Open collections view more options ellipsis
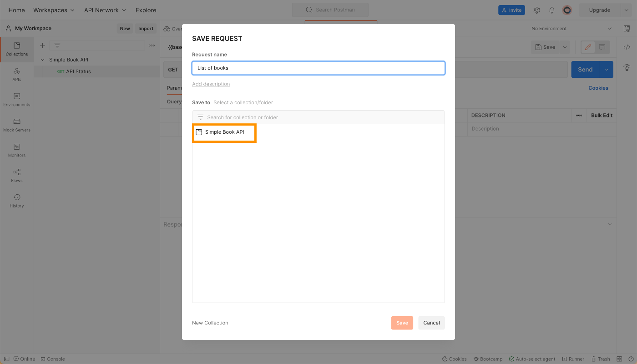 [152, 45]
